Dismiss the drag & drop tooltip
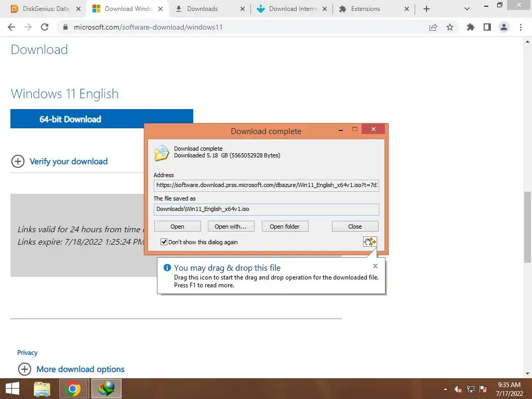The height and width of the screenshot is (399, 532). 375,266
